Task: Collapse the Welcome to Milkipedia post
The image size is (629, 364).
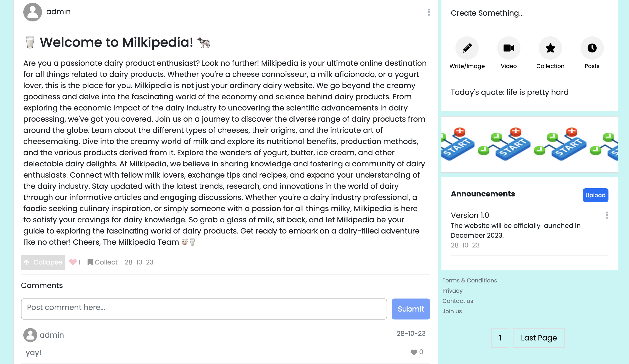Action: click(43, 262)
